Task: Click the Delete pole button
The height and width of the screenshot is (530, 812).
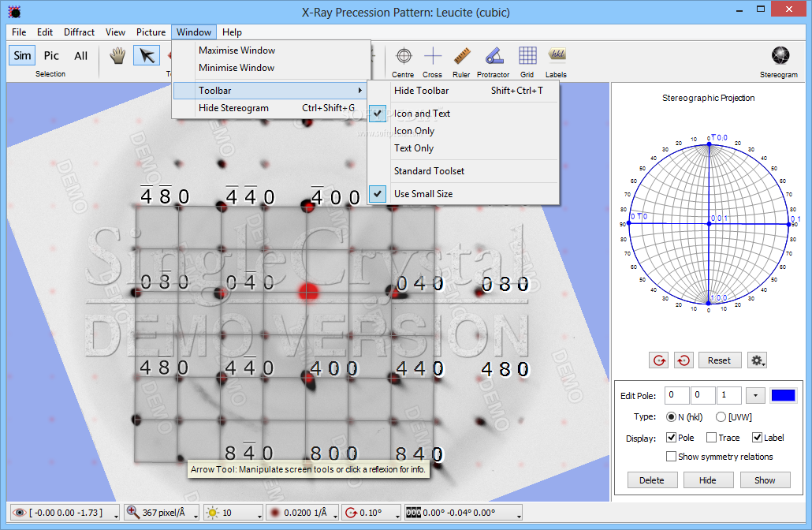Action: pyautogui.click(x=651, y=480)
